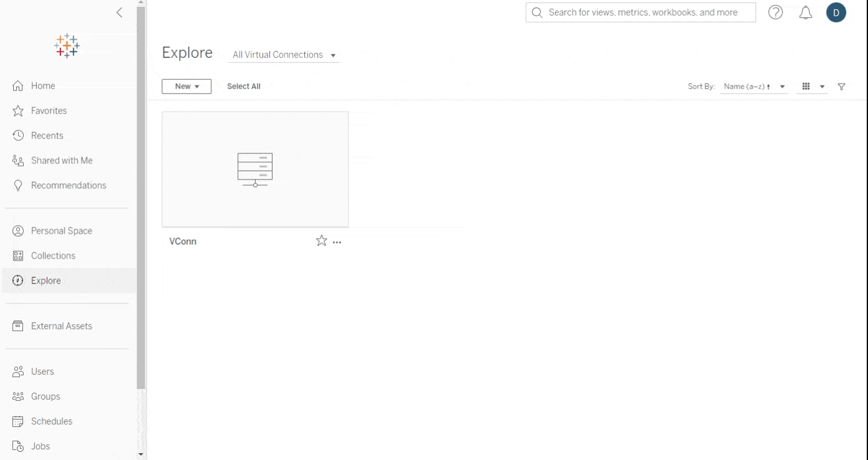Screen dimensions: 868x460
Task: Click the VConn name label
Action: [183, 241]
